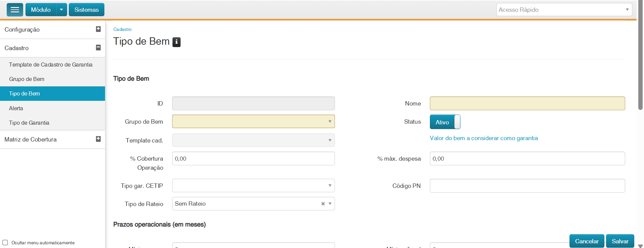Clear Sem Rateio selection with the x icon

click(323, 204)
